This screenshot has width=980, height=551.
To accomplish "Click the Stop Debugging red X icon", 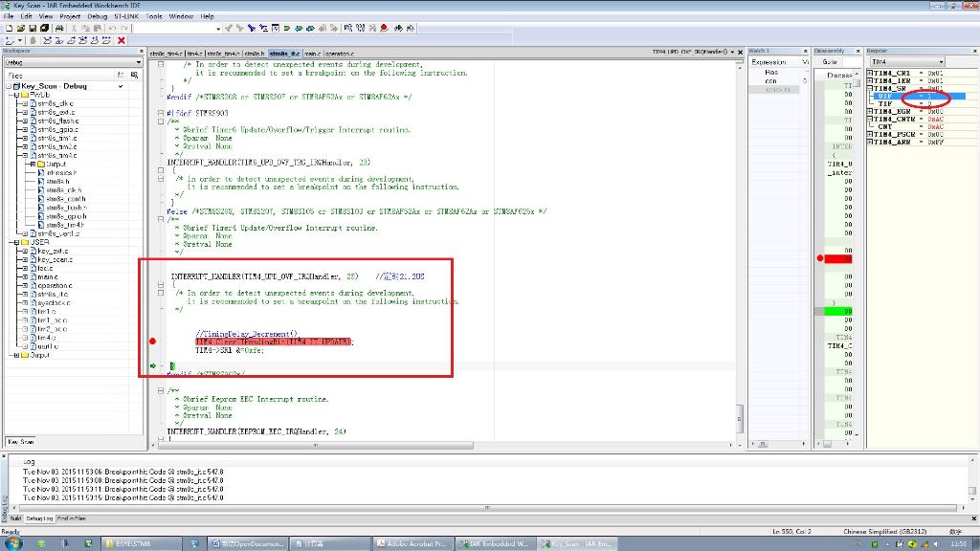I will coord(122,40).
